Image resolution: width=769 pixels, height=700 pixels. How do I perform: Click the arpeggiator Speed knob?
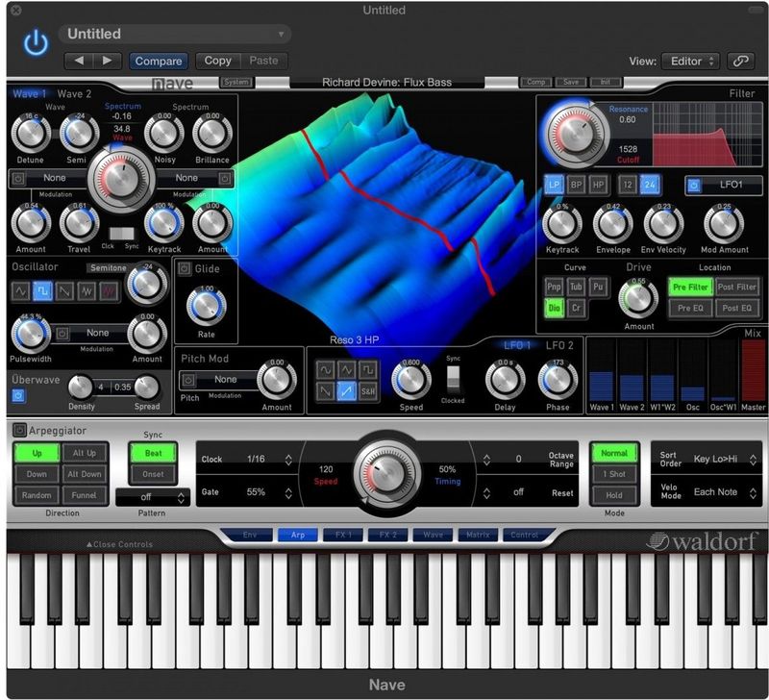(x=386, y=473)
